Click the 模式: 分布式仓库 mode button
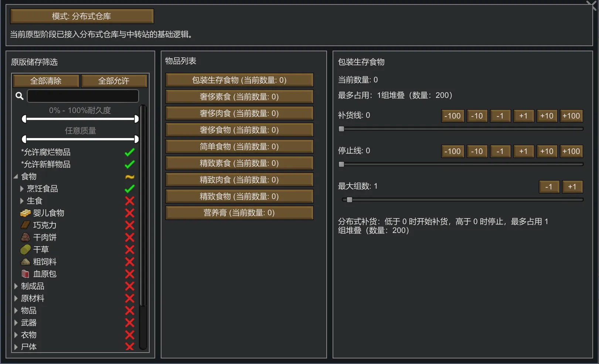The height and width of the screenshot is (364, 599). tap(82, 16)
